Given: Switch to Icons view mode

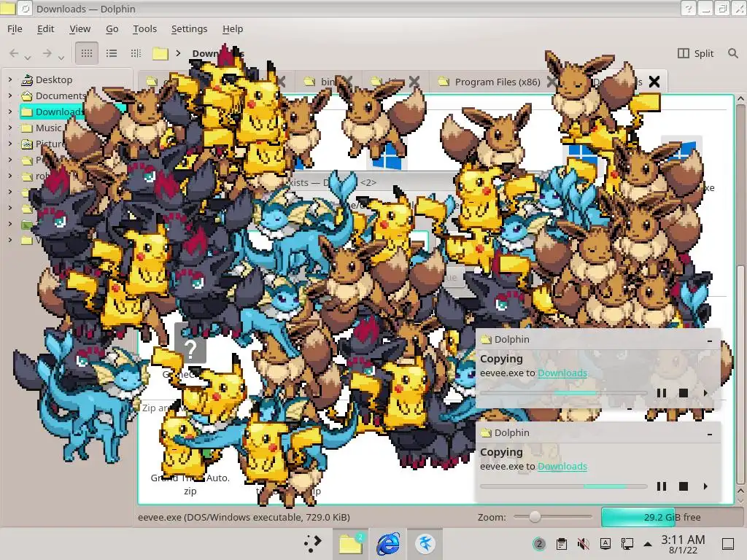Looking at the screenshot, I should (87, 53).
